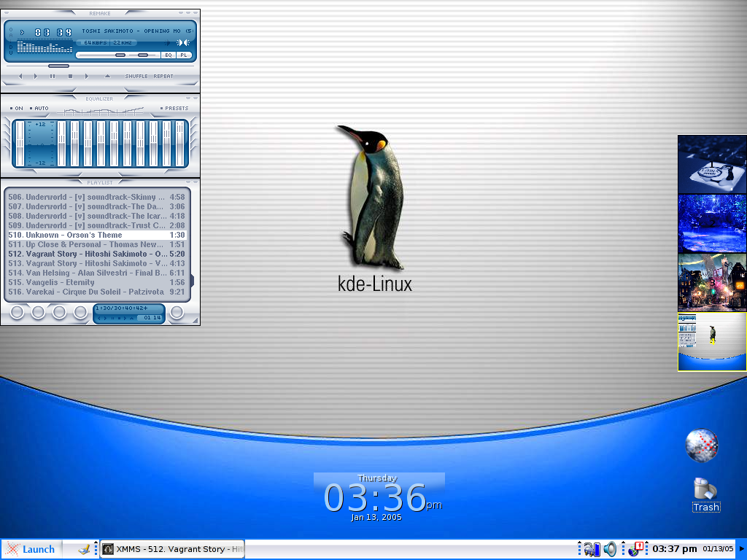Click the time display digits in XMMS
The width and height of the screenshot is (747, 560).
pos(53,32)
